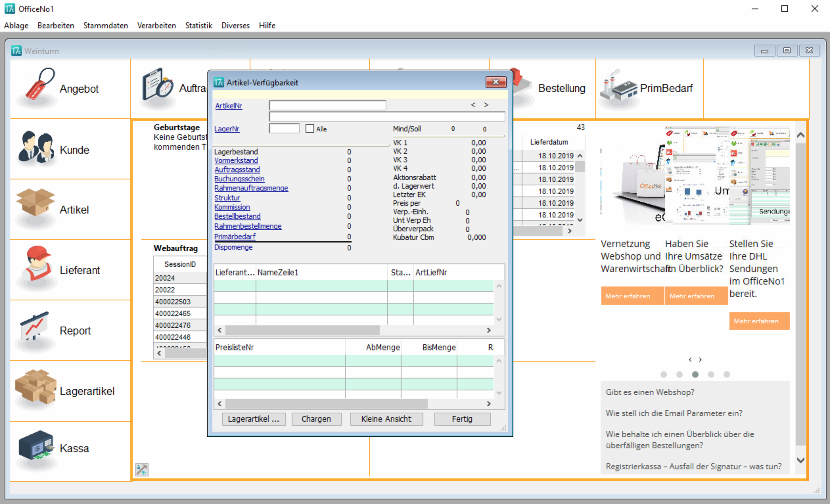The image size is (830, 504).
Task: Click the Lagerartikel ... button
Action: point(254,419)
